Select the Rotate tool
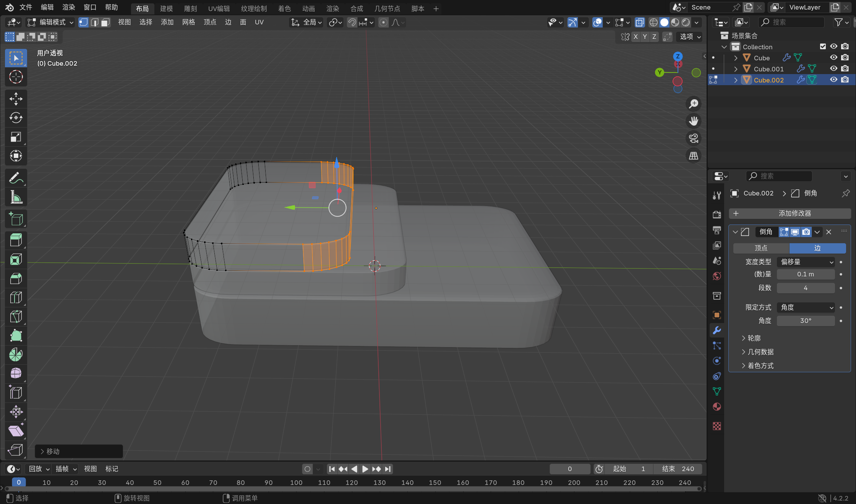This screenshot has width=856, height=504. tap(16, 118)
